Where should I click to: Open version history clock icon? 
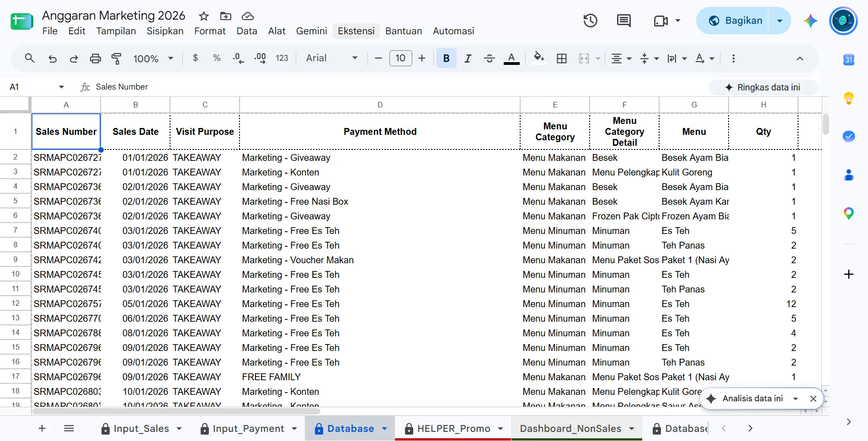590,21
